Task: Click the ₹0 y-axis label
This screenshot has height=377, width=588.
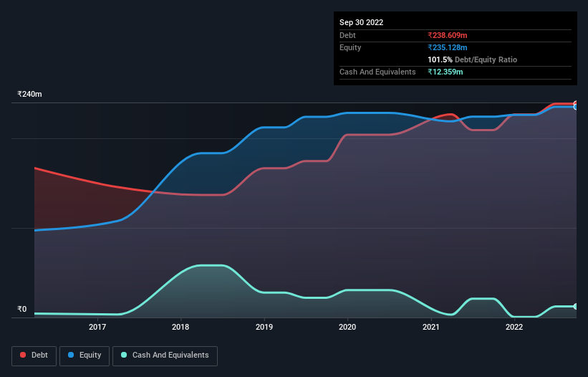Action: click(x=22, y=309)
